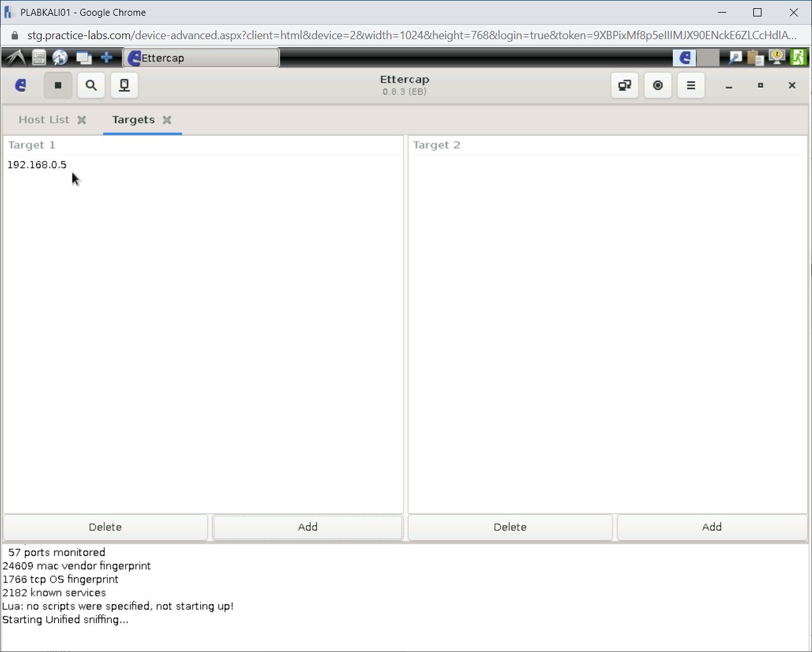Click the green logout icon in system tray
Screen dimensions: 812x652
point(797,57)
